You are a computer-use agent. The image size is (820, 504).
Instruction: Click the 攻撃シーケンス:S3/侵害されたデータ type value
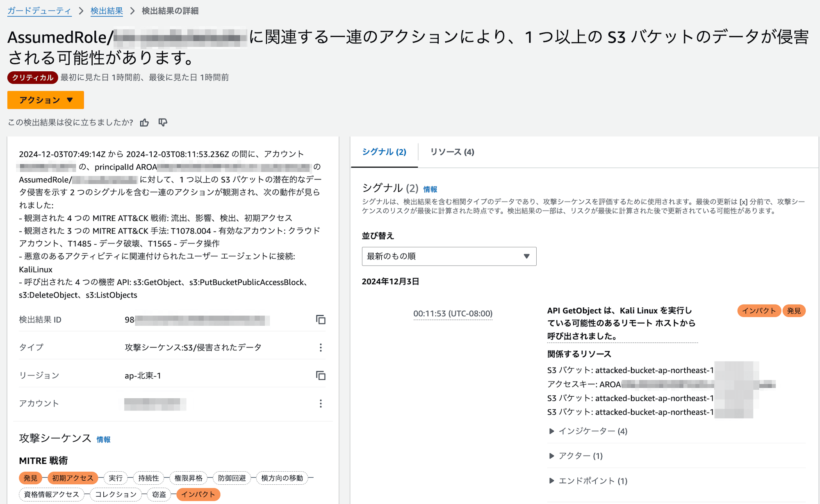193,347
